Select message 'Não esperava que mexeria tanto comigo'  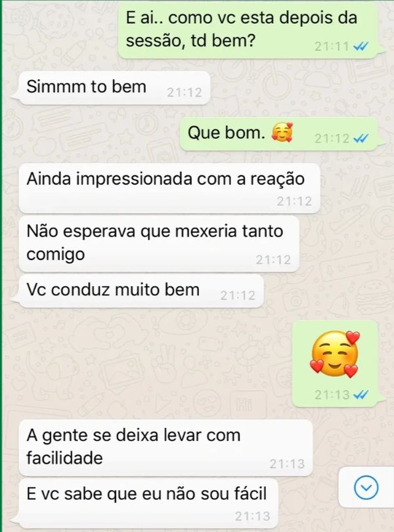159,244
